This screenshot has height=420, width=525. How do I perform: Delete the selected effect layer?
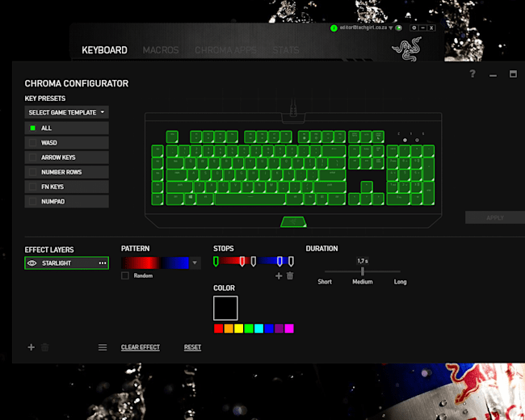point(45,347)
